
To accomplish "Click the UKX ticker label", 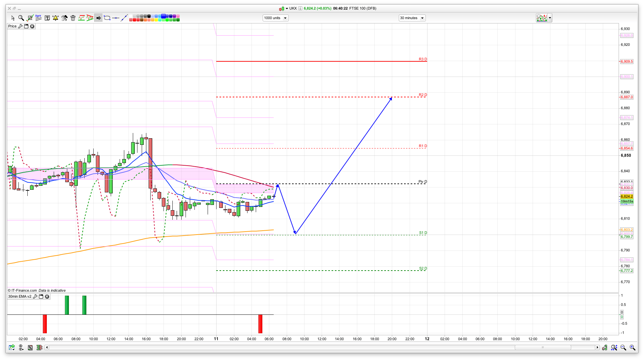I will click(293, 9).
